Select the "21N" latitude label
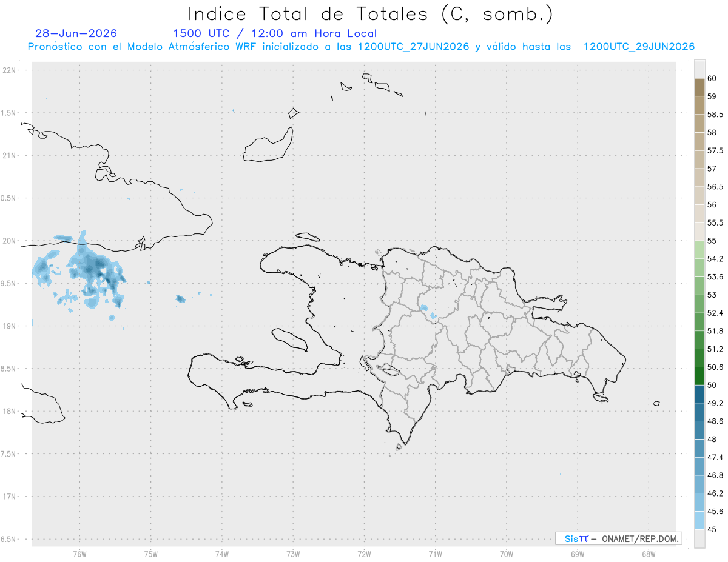Image resolution: width=728 pixels, height=562 pixels. (10, 155)
